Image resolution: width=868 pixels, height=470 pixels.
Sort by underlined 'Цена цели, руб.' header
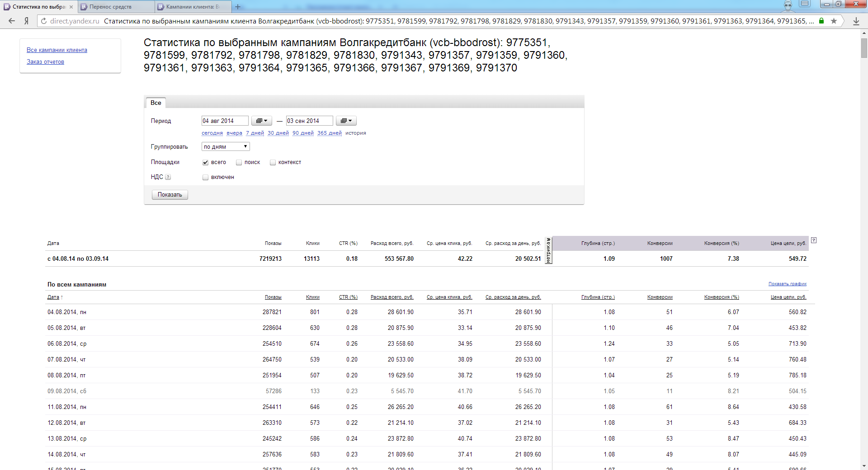788,297
